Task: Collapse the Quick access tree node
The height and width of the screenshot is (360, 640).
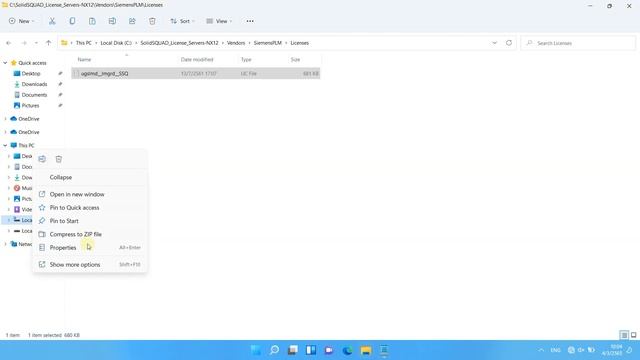Action: point(5,63)
